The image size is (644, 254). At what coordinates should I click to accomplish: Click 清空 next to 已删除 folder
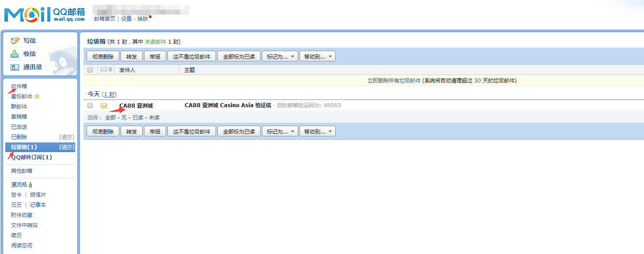point(67,137)
